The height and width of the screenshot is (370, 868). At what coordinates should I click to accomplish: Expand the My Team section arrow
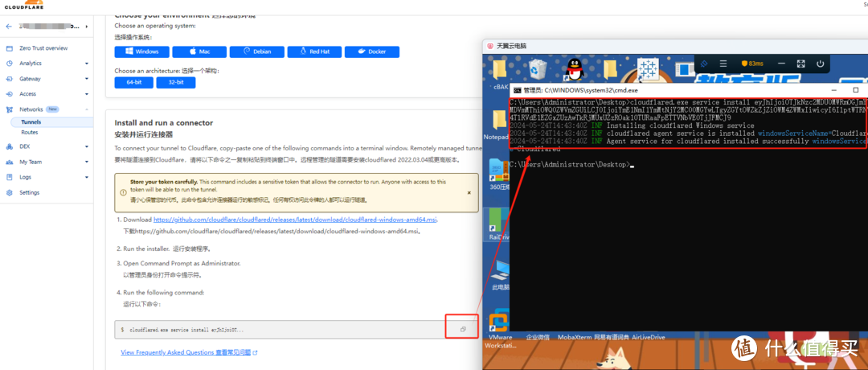point(86,162)
